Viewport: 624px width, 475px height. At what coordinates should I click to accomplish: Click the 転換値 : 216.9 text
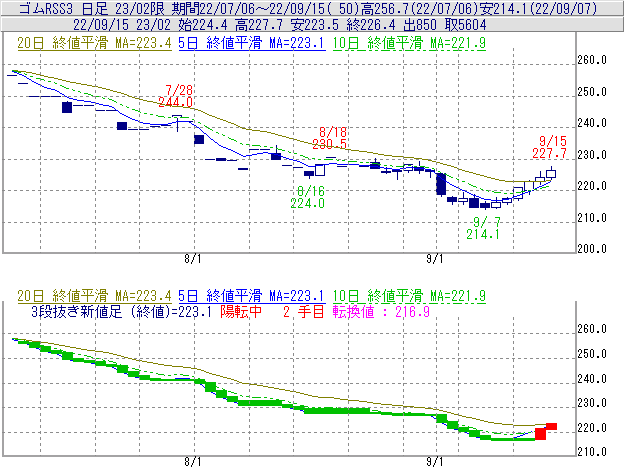[x=381, y=311]
